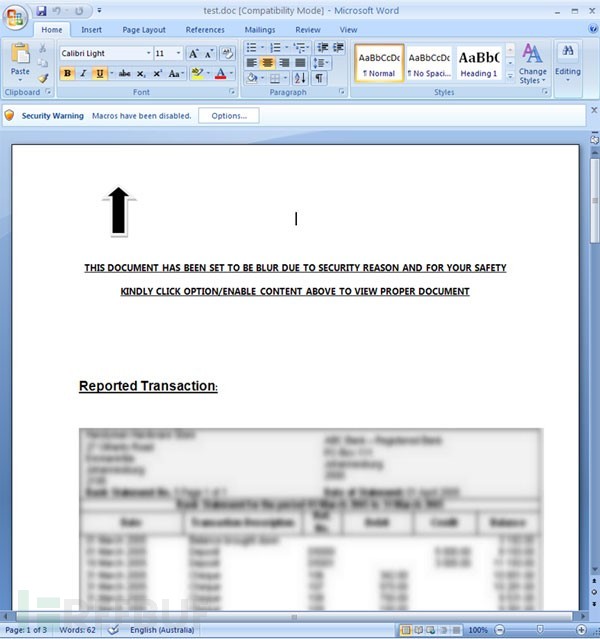Open the Page Layout tab
This screenshot has width=600, height=639.
144,30
